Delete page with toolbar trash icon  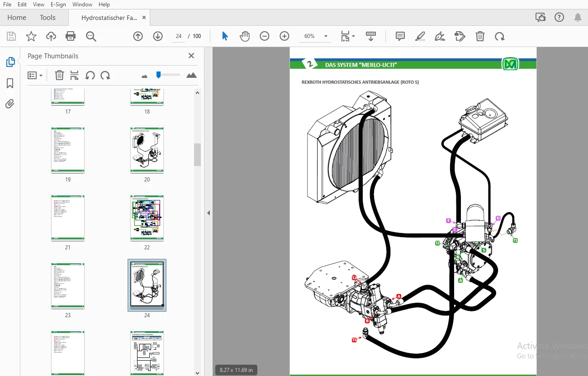480,36
